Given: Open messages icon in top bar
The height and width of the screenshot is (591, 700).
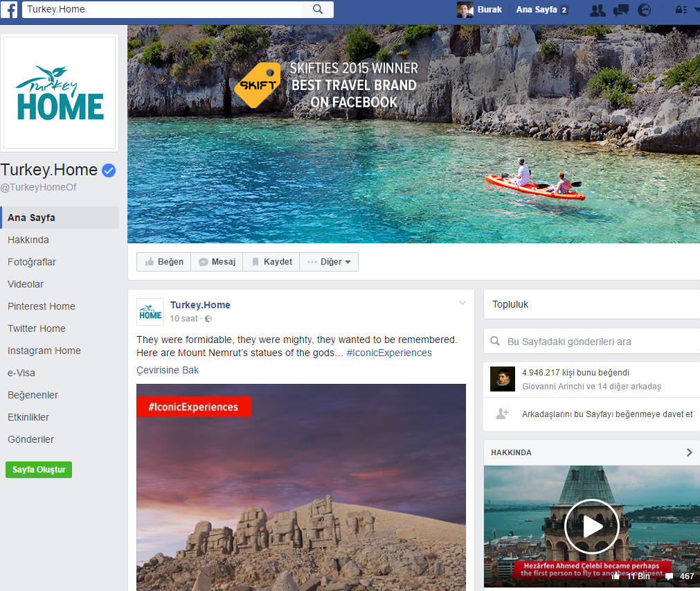Looking at the screenshot, I should coord(621,10).
